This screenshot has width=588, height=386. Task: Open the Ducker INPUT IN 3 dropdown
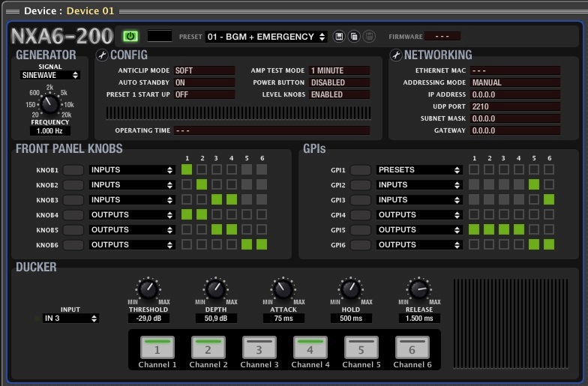click(70, 319)
